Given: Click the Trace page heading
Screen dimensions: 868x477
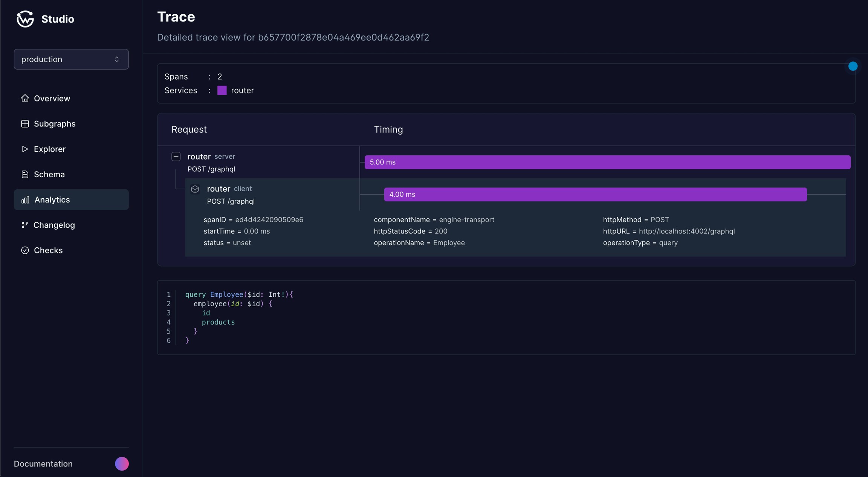Looking at the screenshot, I should pyautogui.click(x=176, y=16).
